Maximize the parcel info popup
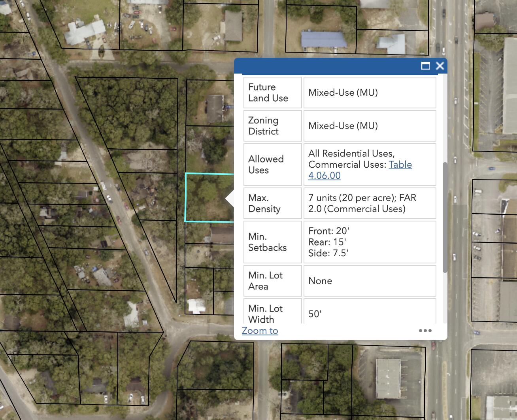 tap(426, 66)
